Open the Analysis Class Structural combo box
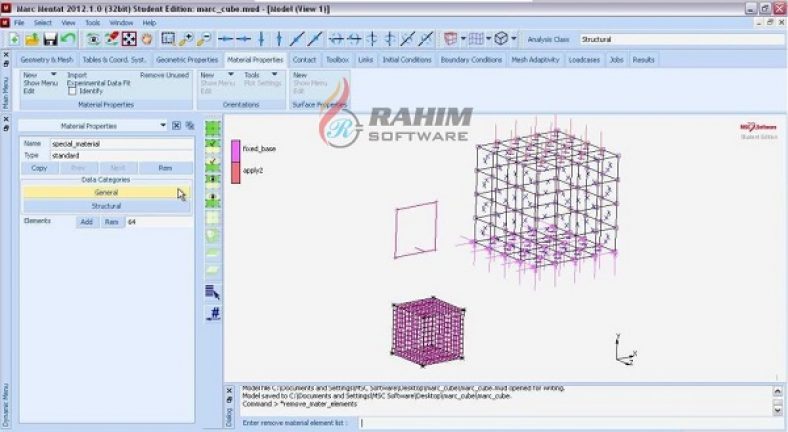The height and width of the screenshot is (432, 788). (681, 39)
